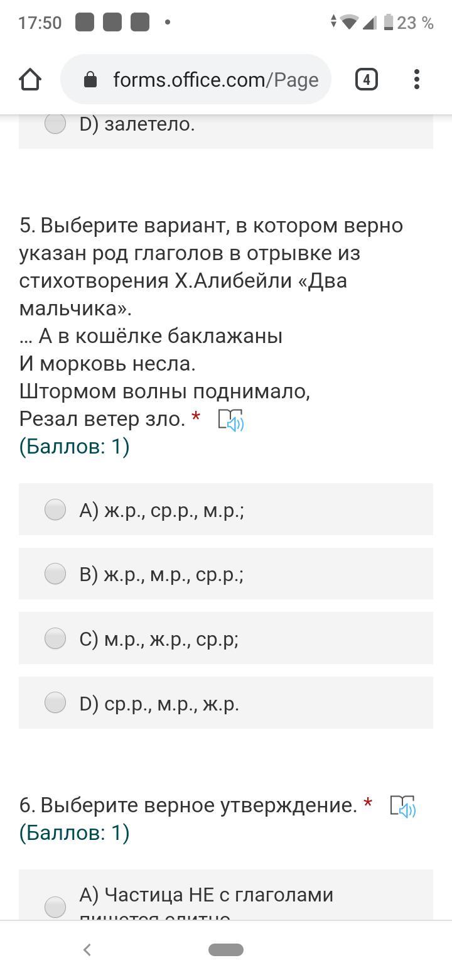Tap the battery icon in status bar
Screen dimensions: 452x980
tap(388, 23)
